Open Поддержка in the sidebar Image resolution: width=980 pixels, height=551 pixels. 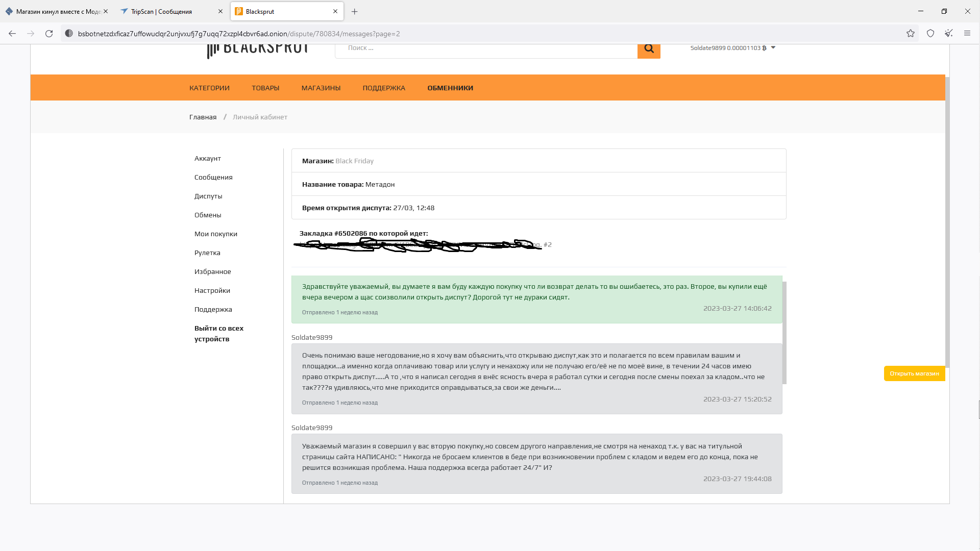pos(213,309)
